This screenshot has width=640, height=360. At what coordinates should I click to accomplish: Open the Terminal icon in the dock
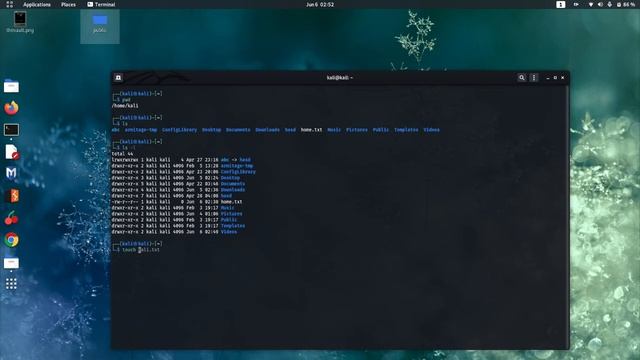11,130
